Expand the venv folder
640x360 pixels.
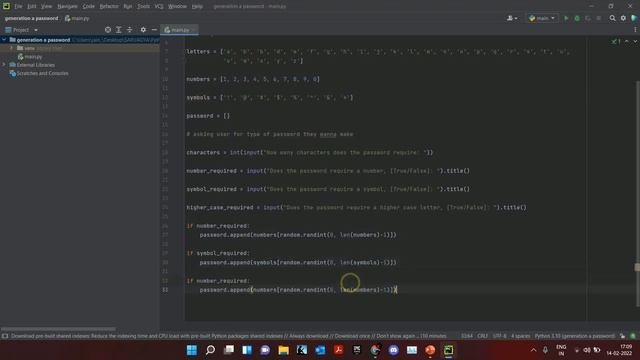[x=12, y=48]
